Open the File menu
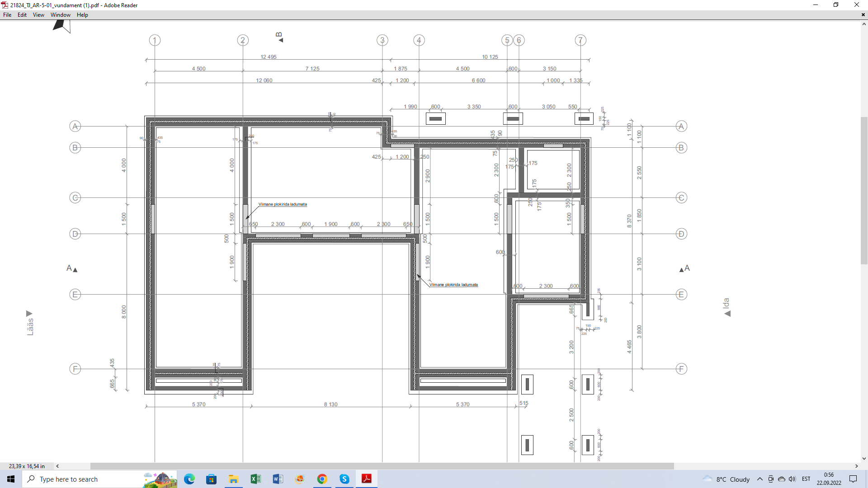Screen dimensions: 868x488 tap(7, 15)
